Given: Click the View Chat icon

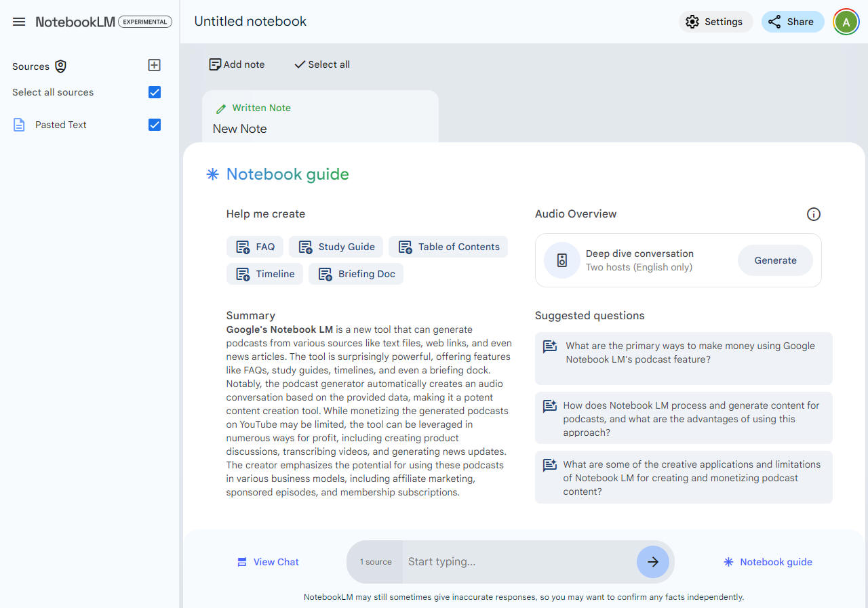Looking at the screenshot, I should (x=241, y=562).
